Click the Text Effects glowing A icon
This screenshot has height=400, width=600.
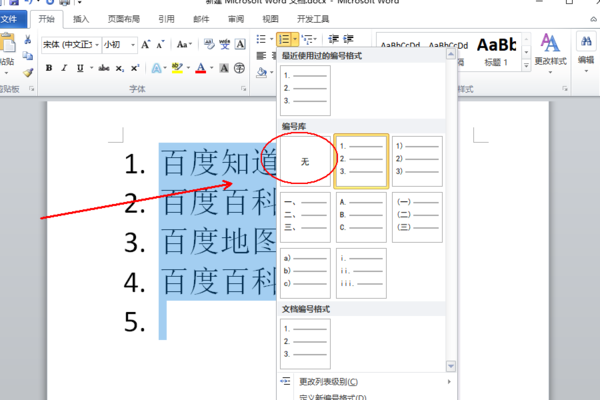click(157, 68)
